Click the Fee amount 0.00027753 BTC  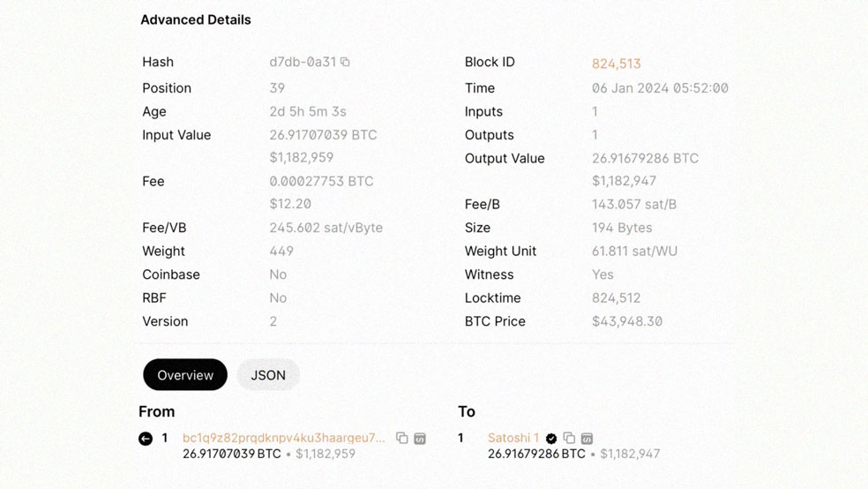(x=322, y=181)
